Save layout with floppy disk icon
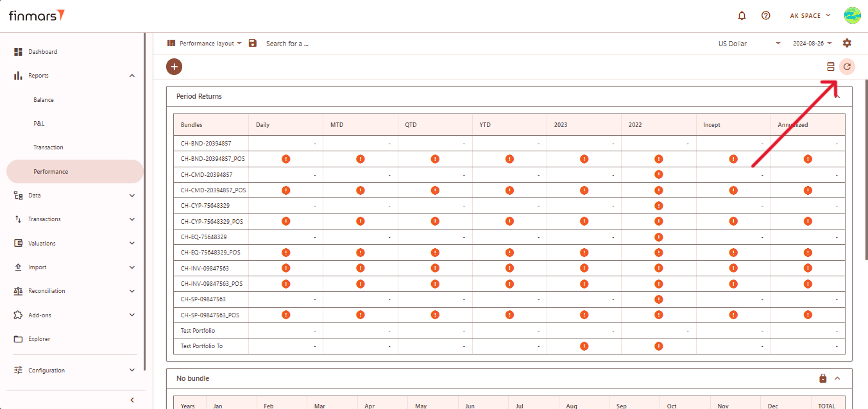Viewport: 868px width, 409px height. pos(253,43)
